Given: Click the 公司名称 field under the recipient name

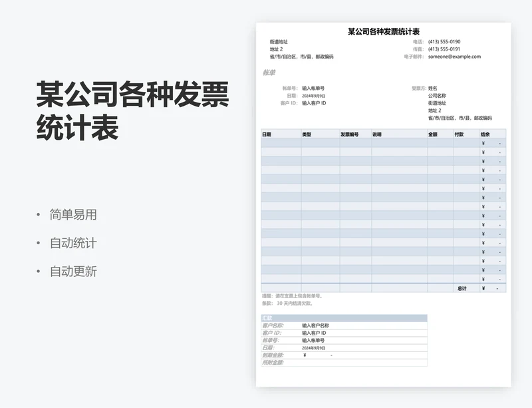Looking at the screenshot, I should pos(437,96).
